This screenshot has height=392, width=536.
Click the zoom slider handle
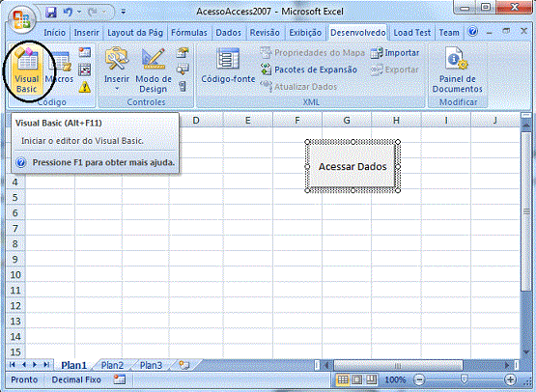click(464, 379)
